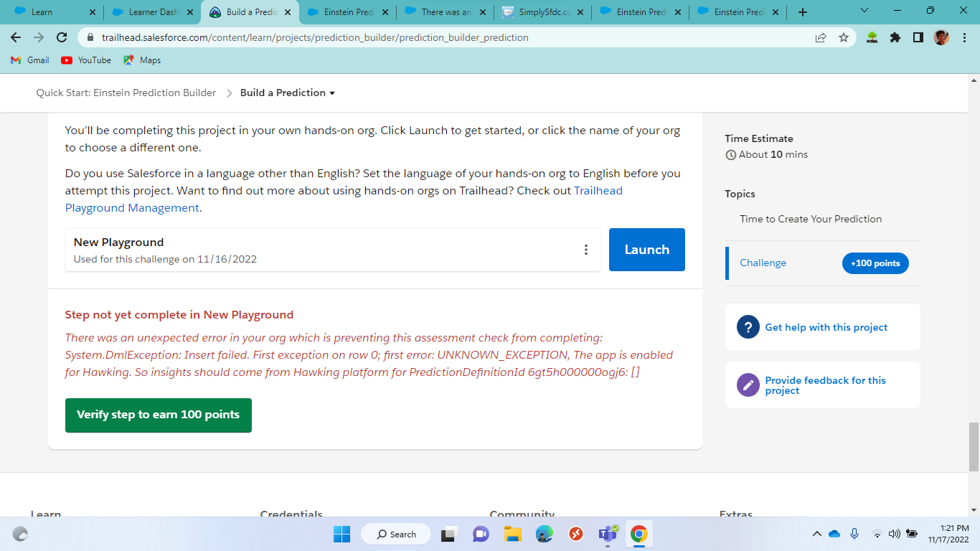
Task: Open the Gmail bookmark
Action: coord(30,60)
